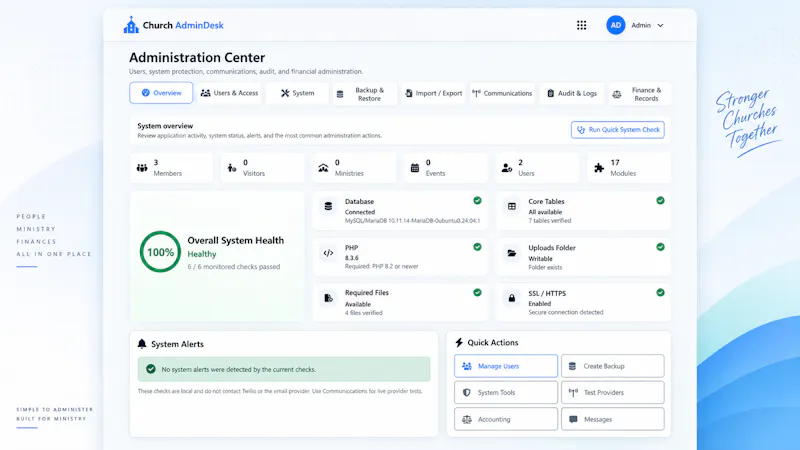800x450 pixels.
Task: Click the '17 Modules' stat card
Action: (629, 167)
